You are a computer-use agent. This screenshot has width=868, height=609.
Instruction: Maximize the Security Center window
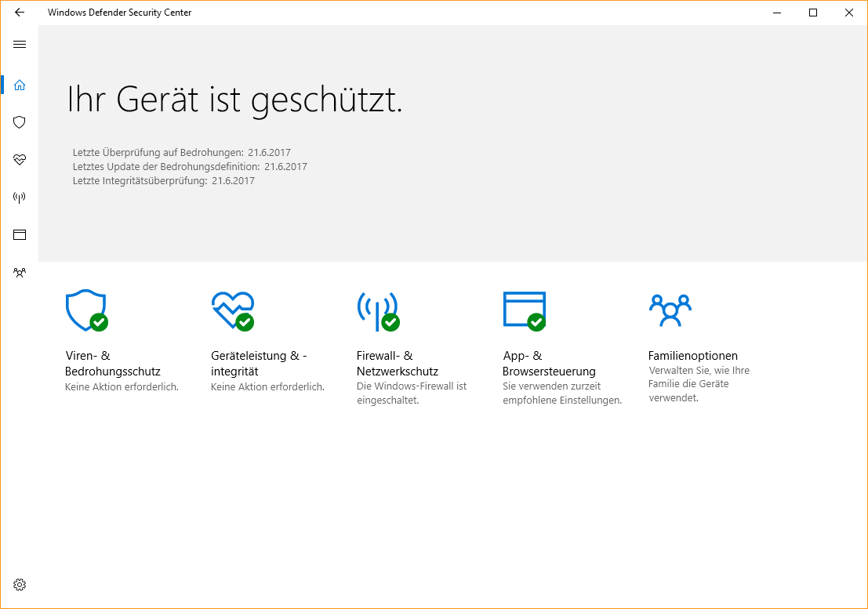point(813,13)
